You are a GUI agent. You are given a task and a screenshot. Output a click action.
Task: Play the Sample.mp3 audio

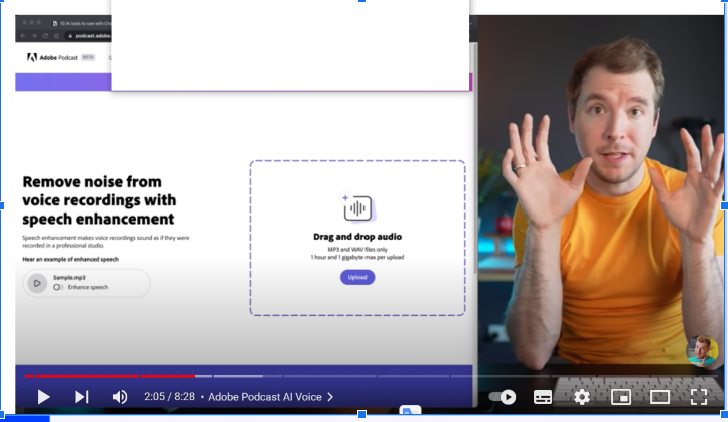[37, 283]
